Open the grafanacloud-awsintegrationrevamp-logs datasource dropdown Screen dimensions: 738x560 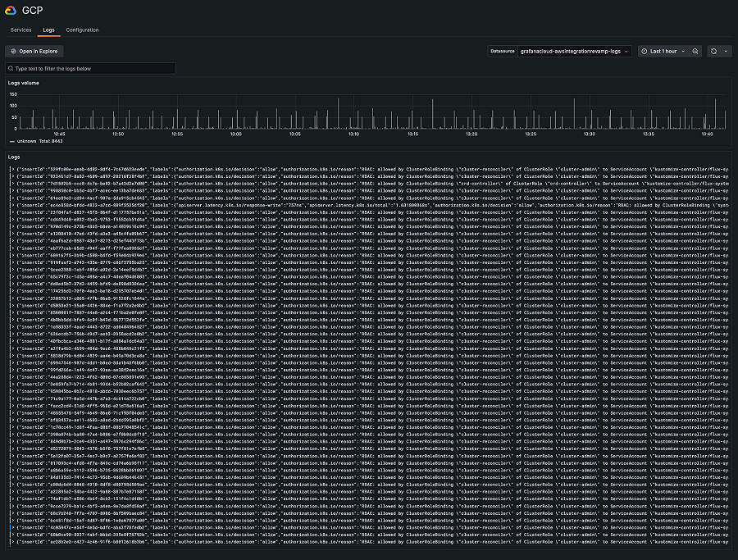point(574,51)
